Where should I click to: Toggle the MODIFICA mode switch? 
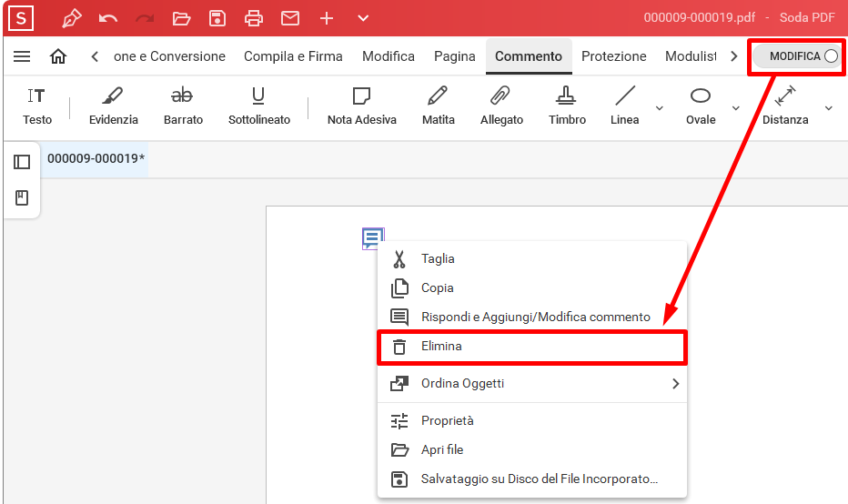point(797,56)
